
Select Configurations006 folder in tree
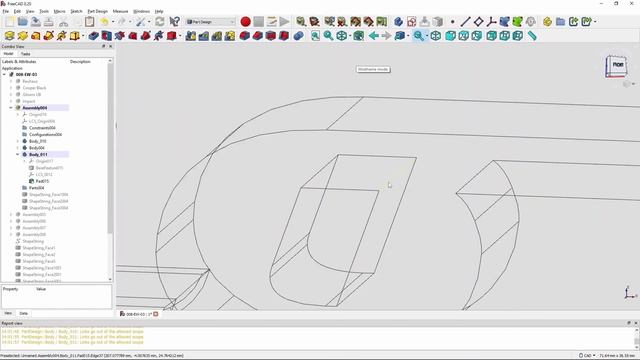45,134
